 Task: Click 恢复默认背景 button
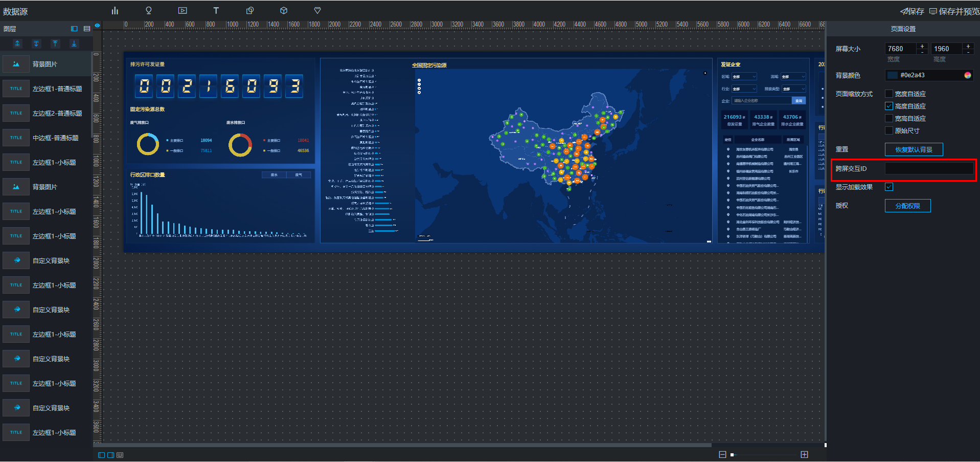pos(914,149)
